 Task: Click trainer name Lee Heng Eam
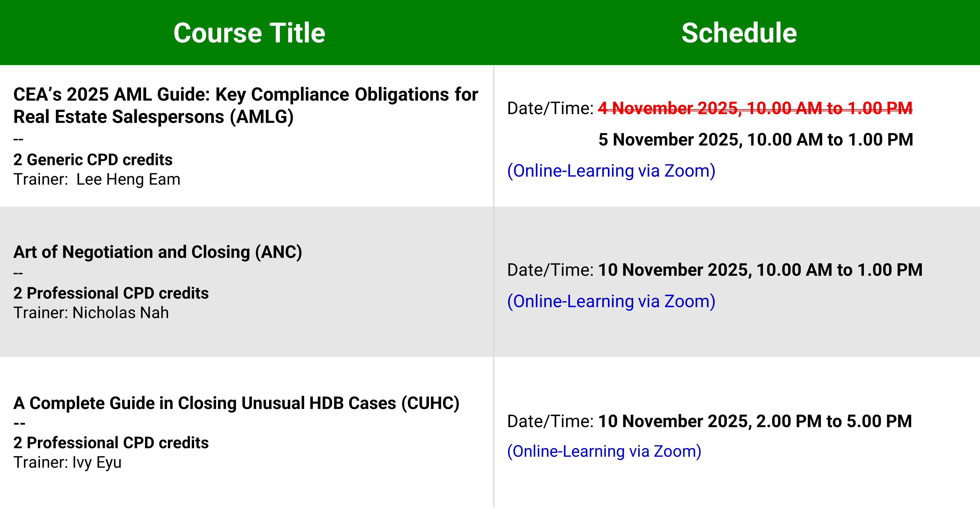128,179
